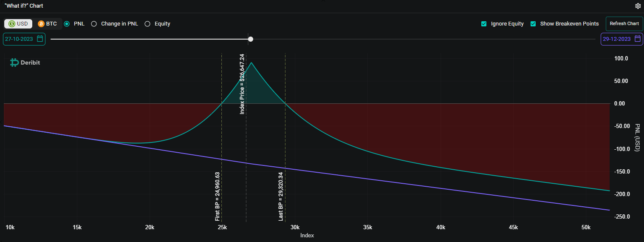This screenshot has width=644, height=242.
Task: Click the Index axis title
Action: click(307, 235)
